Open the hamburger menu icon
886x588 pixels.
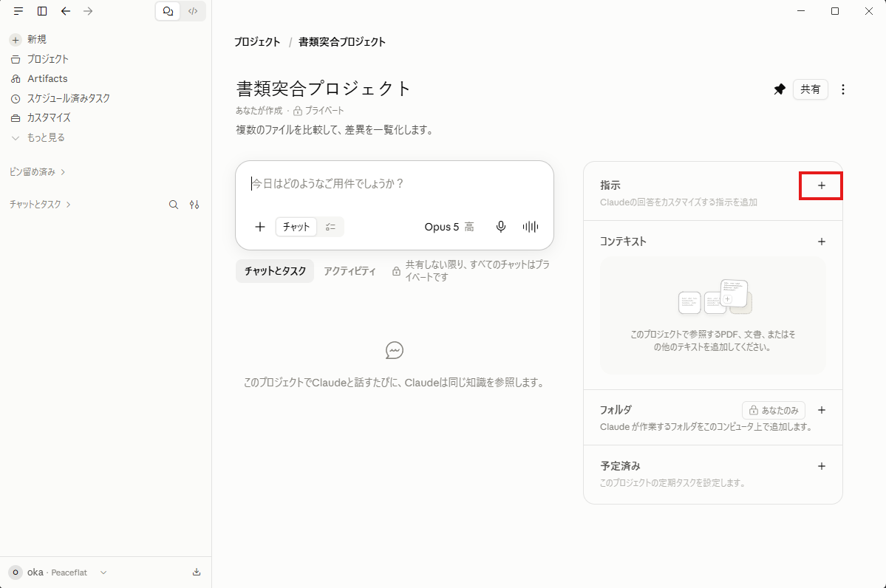click(x=18, y=11)
